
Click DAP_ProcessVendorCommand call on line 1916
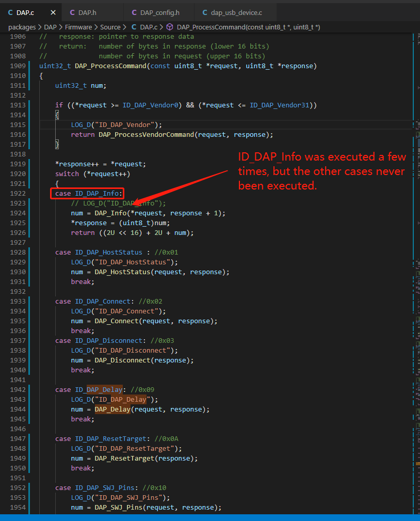tap(147, 135)
